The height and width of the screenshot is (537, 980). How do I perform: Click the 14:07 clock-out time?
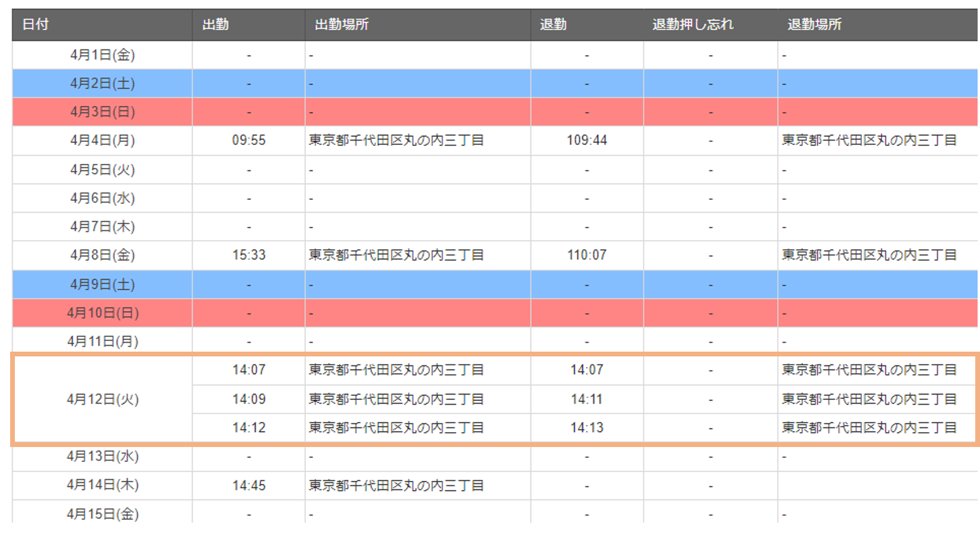587,370
